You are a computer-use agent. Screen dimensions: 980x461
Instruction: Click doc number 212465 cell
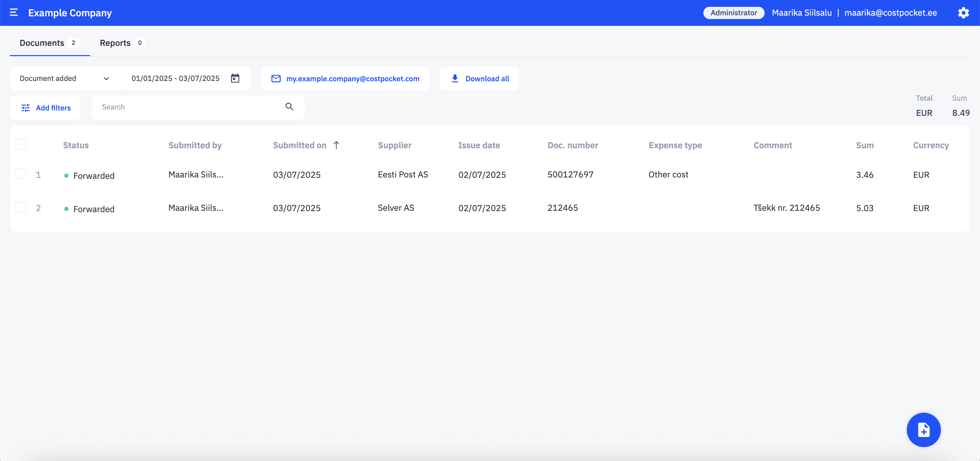(x=562, y=207)
